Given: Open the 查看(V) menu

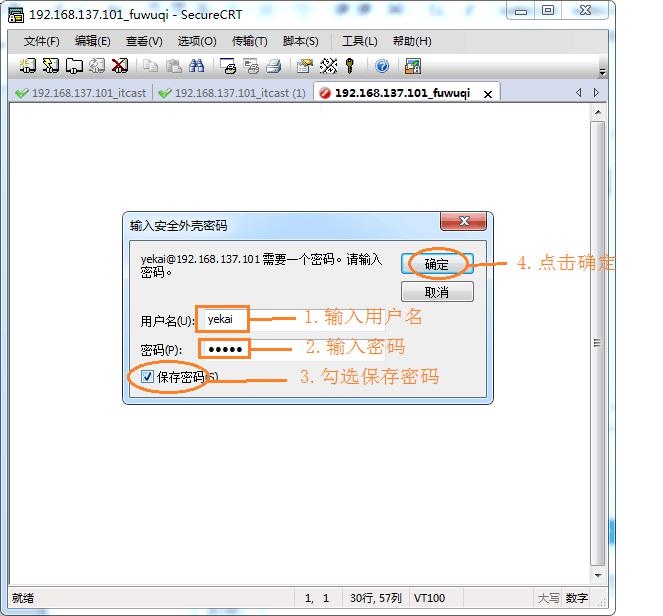Looking at the screenshot, I should tap(144, 41).
